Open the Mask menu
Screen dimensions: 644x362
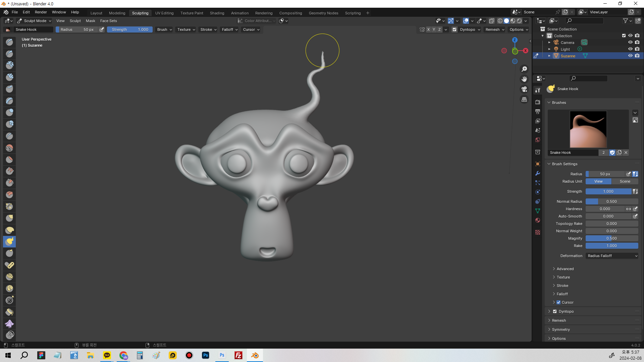91,21
